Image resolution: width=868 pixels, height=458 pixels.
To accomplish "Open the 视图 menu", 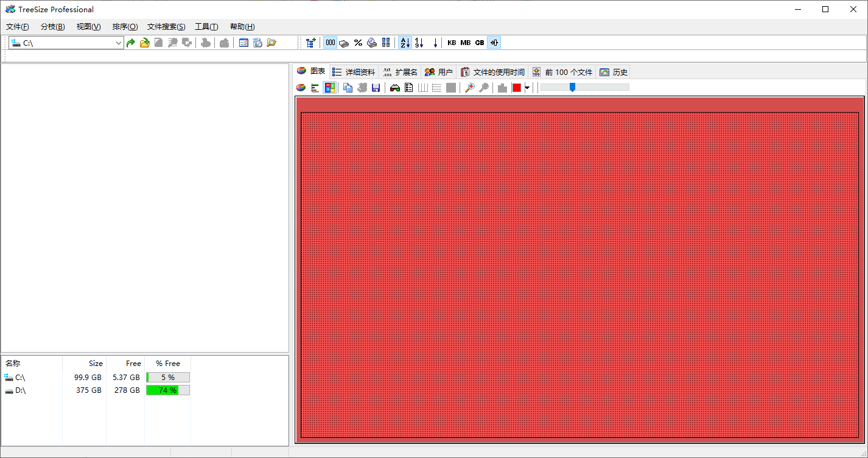I will click(89, 27).
